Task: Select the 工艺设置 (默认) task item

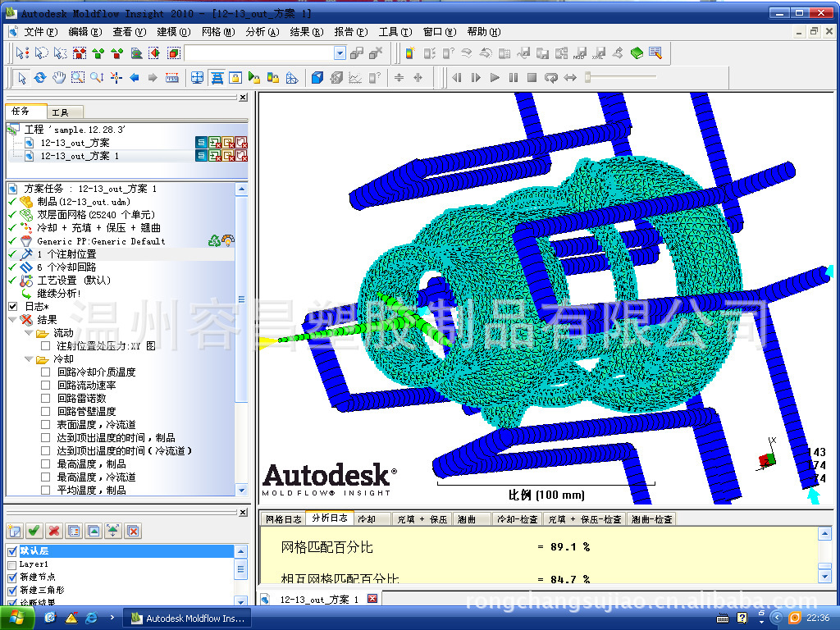Action: point(74,281)
